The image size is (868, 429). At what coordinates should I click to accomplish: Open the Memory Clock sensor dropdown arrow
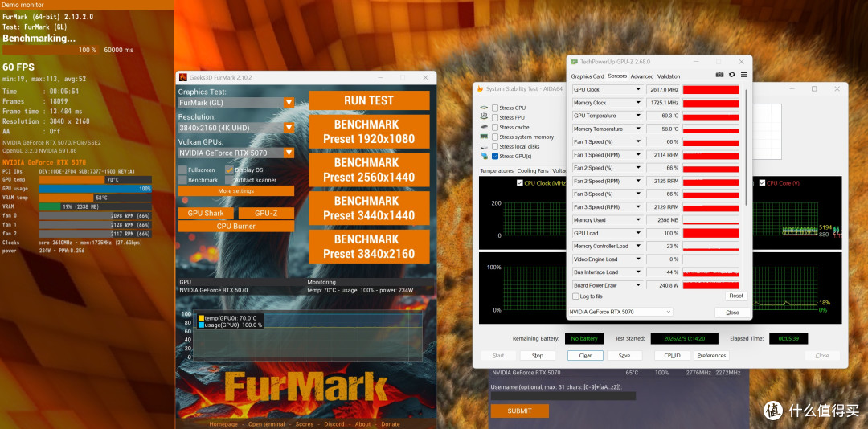tap(638, 102)
